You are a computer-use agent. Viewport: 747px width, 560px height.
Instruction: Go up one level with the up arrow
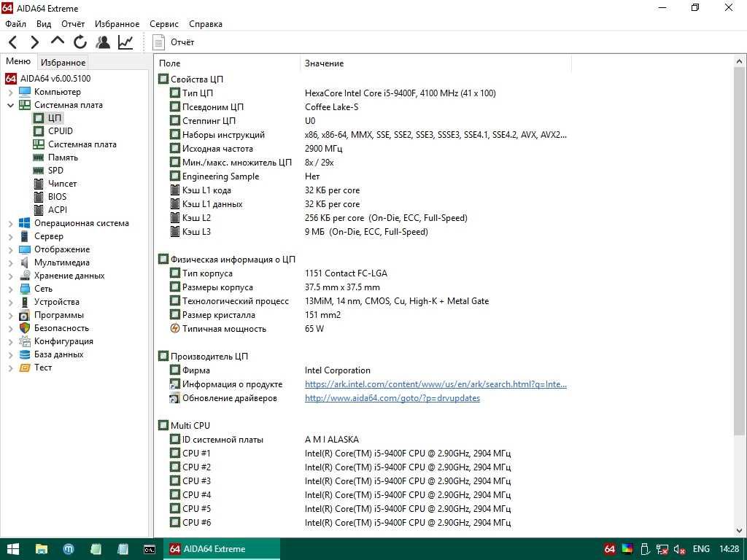[57, 41]
